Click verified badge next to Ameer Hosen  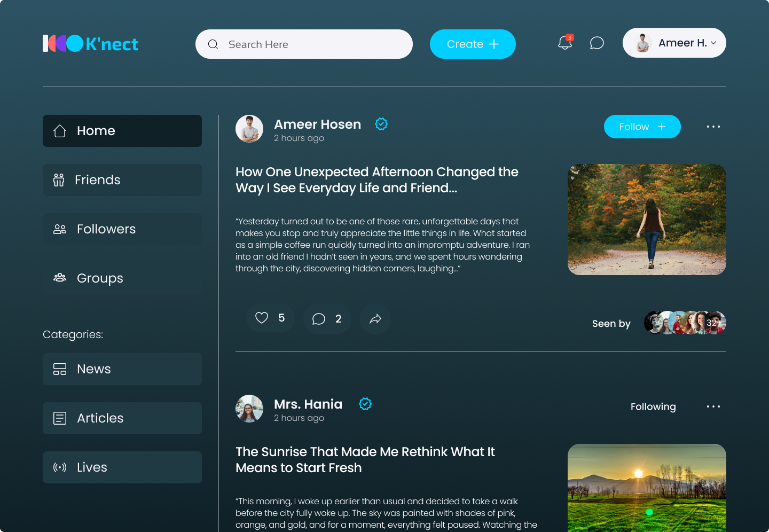click(x=381, y=124)
